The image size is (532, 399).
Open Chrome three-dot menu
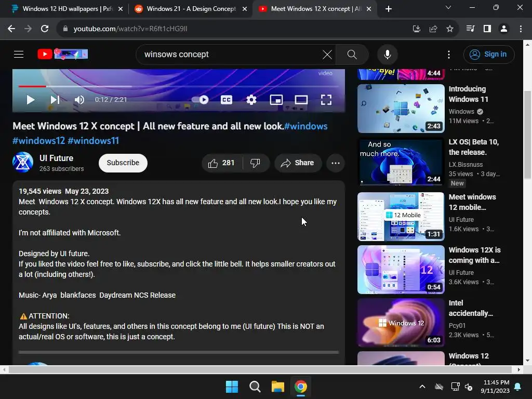point(521,29)
